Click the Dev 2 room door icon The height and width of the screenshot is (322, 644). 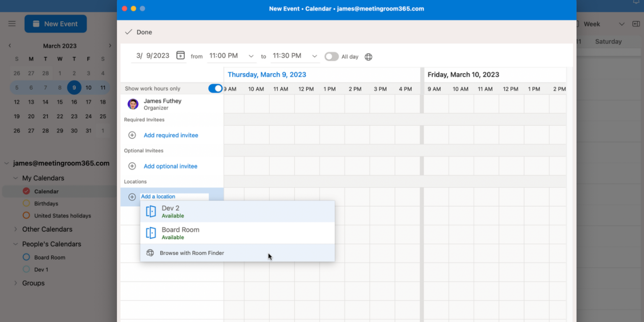click(x=151, y=212)
